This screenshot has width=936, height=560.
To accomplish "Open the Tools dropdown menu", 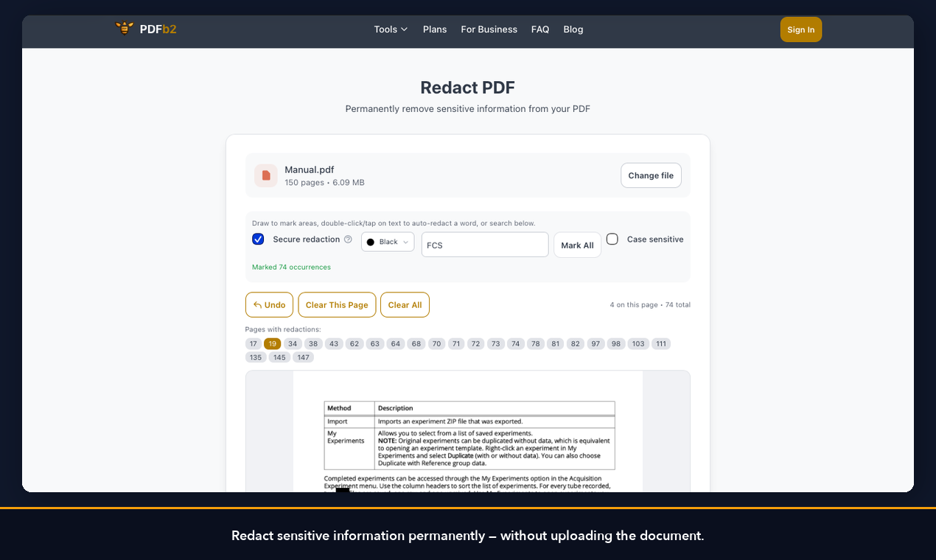I will click(390, 29).
